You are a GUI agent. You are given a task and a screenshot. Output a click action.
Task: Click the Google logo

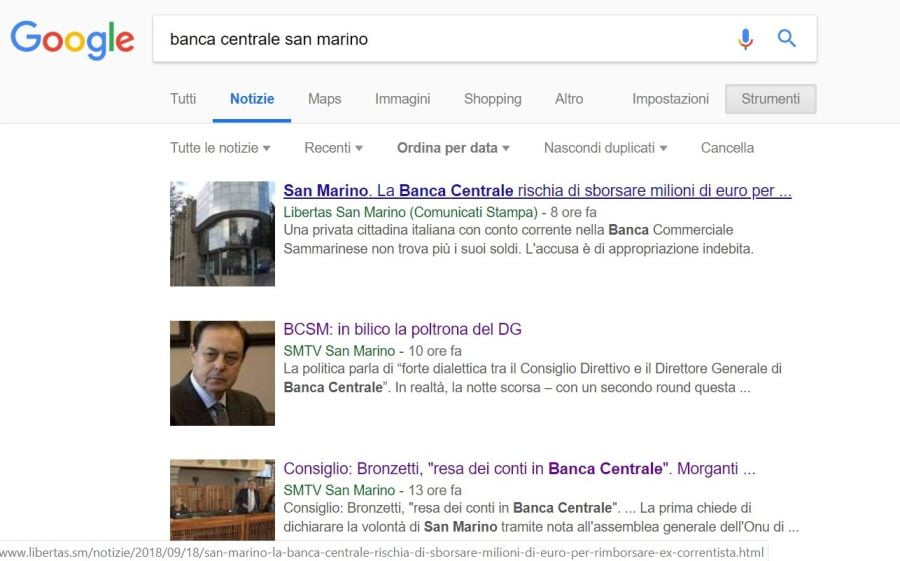(x=72, y=40)
